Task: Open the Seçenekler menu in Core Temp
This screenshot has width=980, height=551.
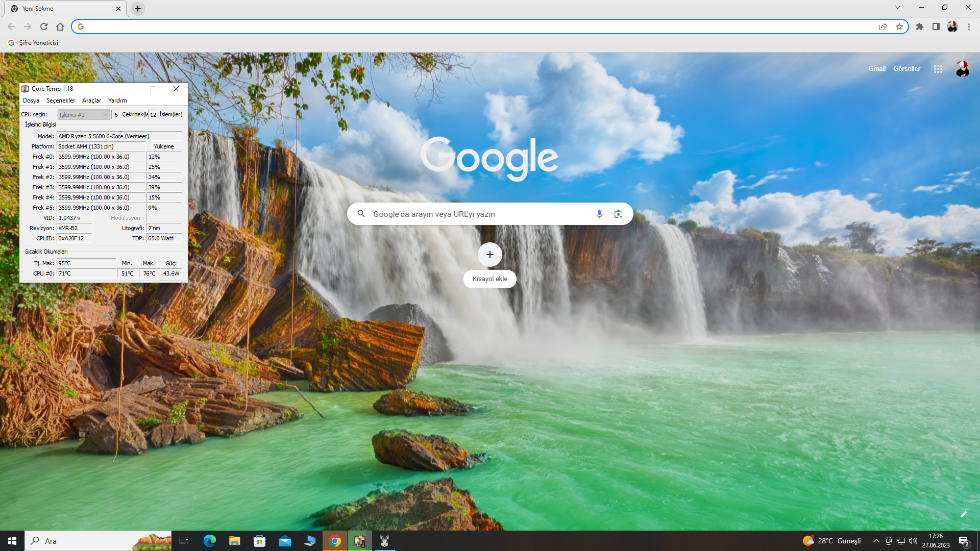Action: (60, 101)
